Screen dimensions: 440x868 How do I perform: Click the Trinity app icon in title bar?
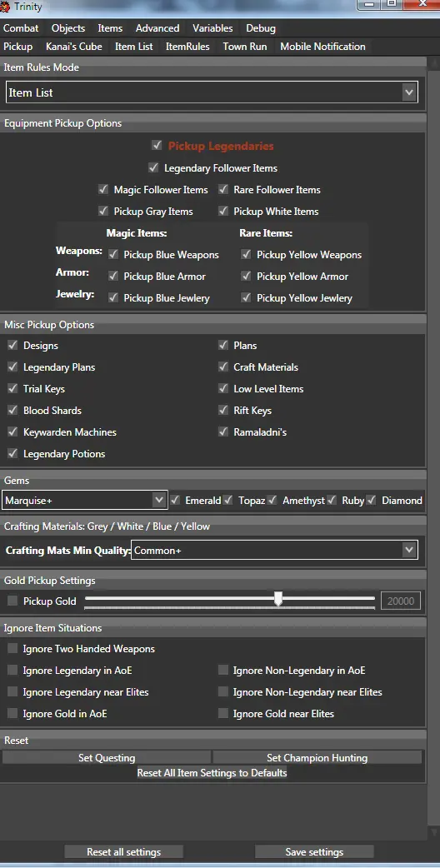pyautogui.click(x=5, y=7)
